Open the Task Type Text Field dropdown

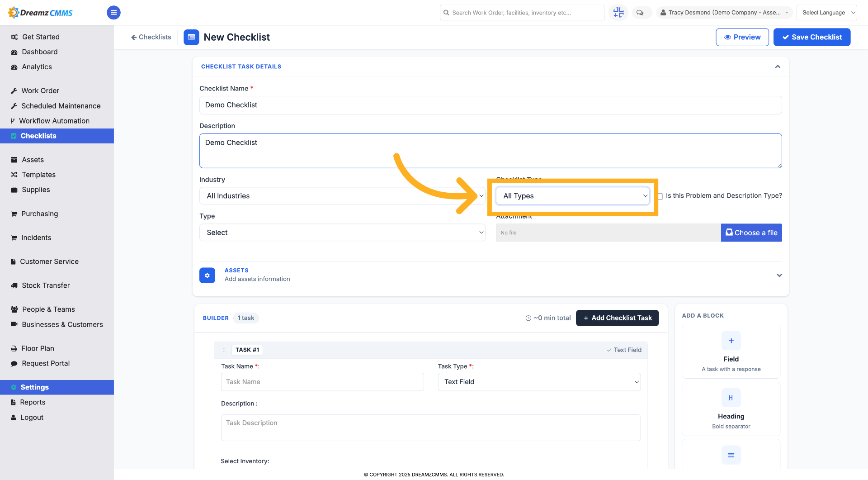(x=539, y=382)
